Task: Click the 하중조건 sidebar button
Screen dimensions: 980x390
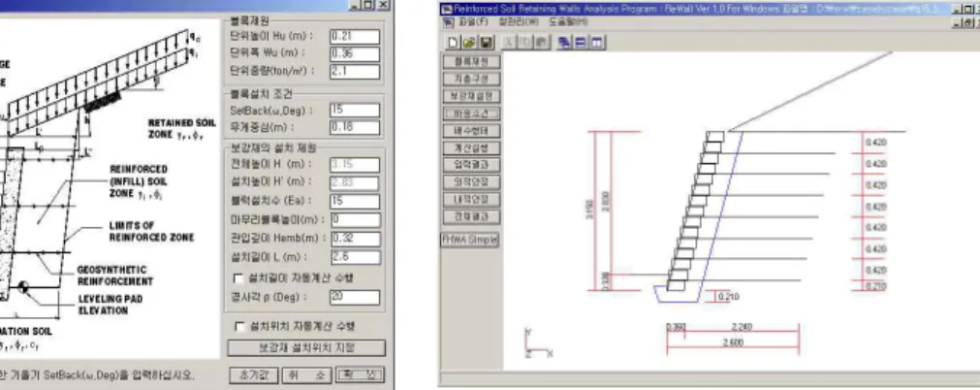Action: (472, 114)
